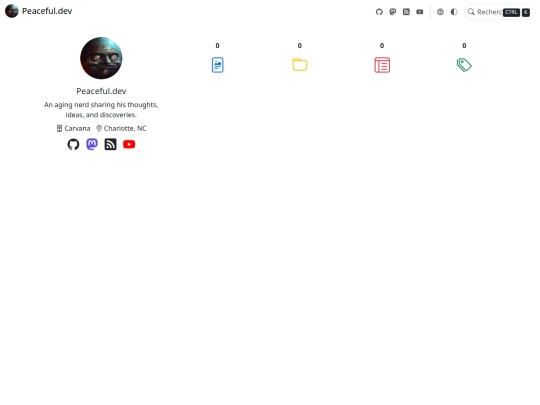Image resolution: width=540 pixels, height=405 pixels.
Task: Open RSS feed icon in top navbar
Action: coord(406,12)
